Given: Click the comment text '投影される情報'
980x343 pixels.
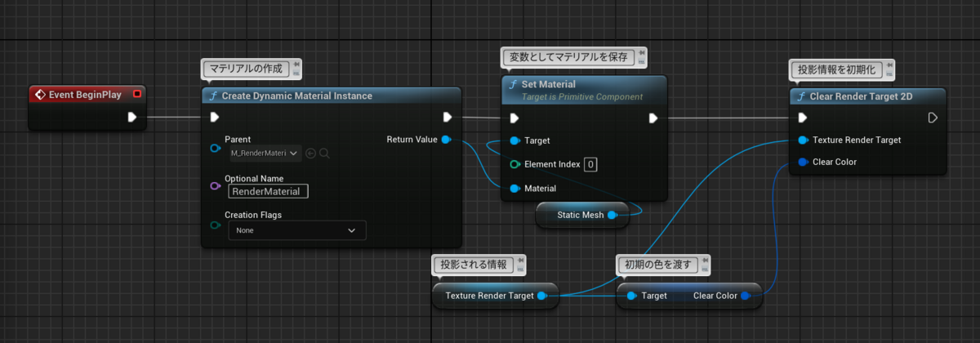Looking at the screenshot, I should pos(474,265).
